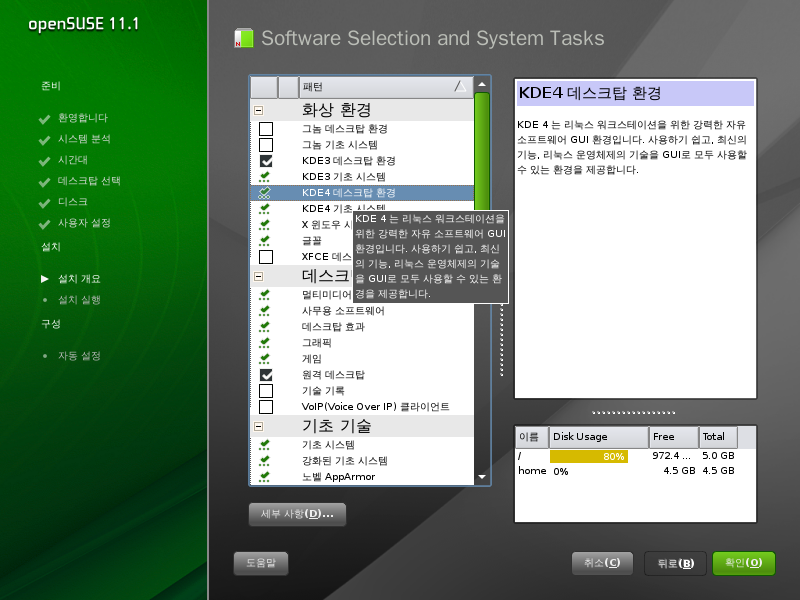The width and height of the screenshot is (800, 600).
Task: Uncheck the KDE3 데스크탑 환경 checkbox
Action: (x=266, y=161)
